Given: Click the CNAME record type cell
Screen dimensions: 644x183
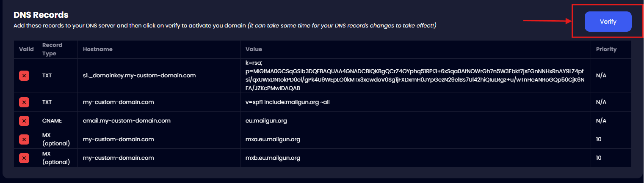Looking at the screenshot, I should pos(52,121).
